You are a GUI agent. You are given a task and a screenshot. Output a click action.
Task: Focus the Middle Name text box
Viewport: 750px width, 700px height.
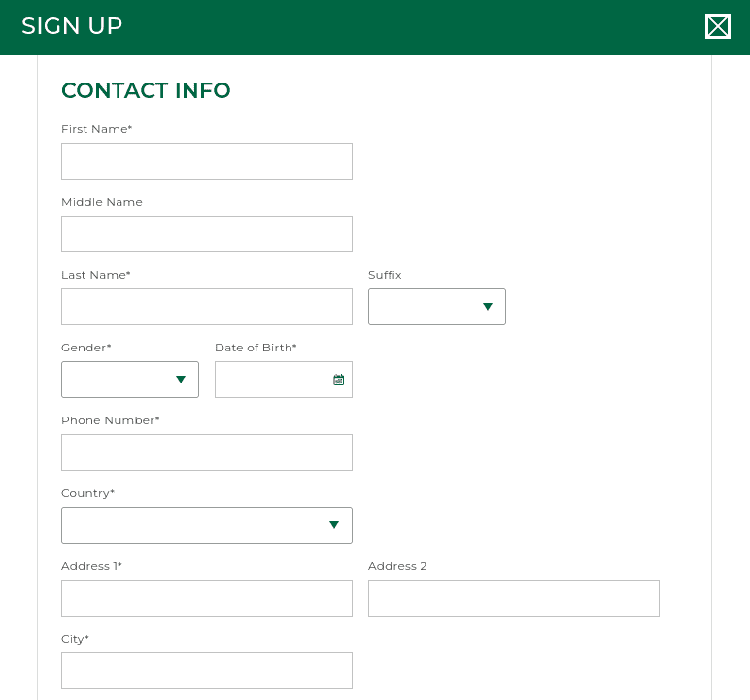207,234
